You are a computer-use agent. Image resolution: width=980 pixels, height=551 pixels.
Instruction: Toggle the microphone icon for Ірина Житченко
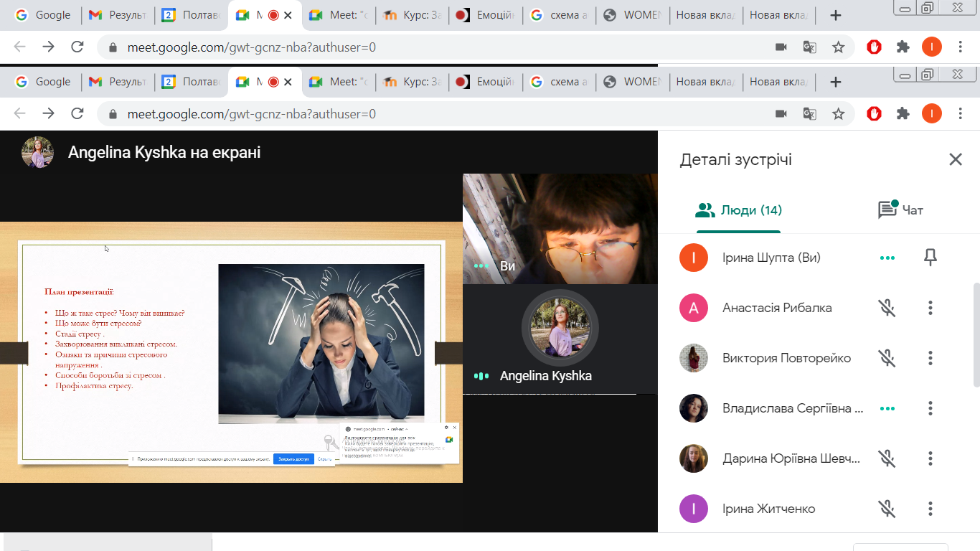pos(887,509)
